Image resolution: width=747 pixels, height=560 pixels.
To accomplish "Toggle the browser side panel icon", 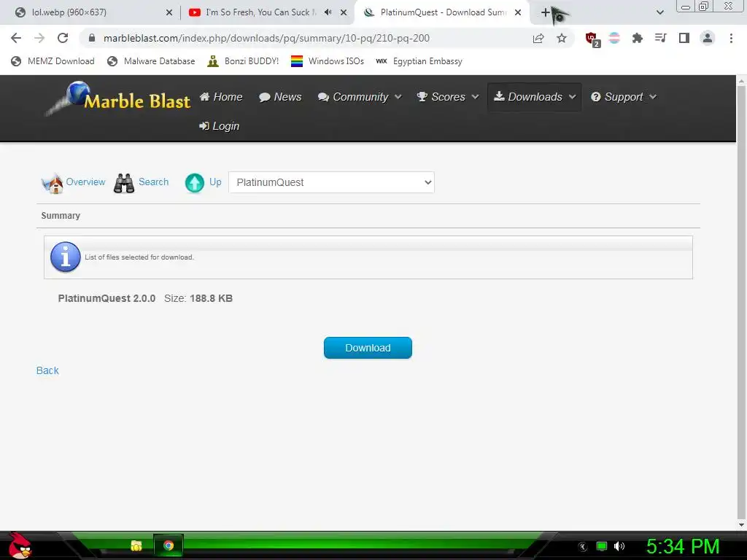I will pos(684,38).
